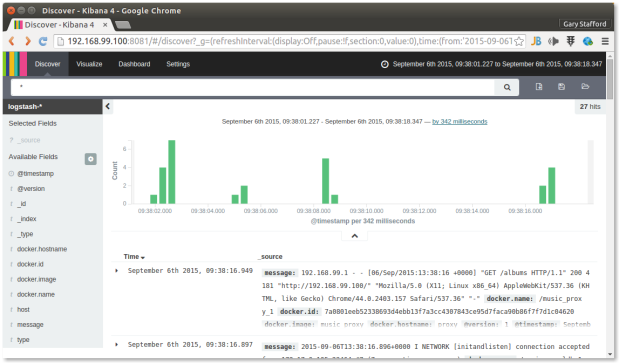The height and width of the screenshot is (363, 619).
Task: Expand the 09:38:16.949 log row
Action: [116, 271]
